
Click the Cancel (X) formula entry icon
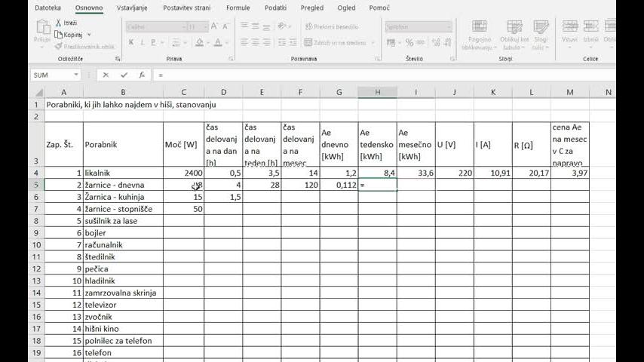(x=106, y=75)
